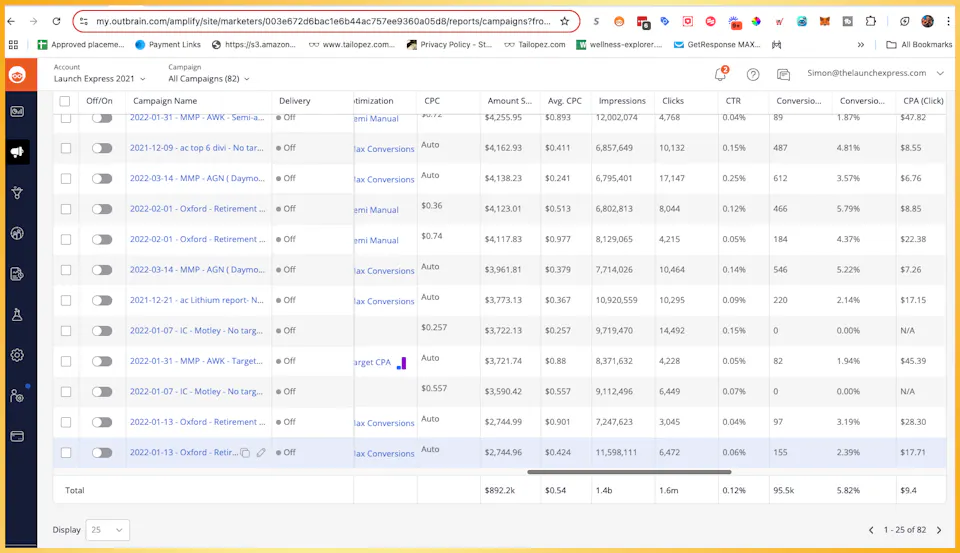This screenshot has width=960, height=553.
Task: Open the help question mark icon
Action: [x=753, y=75]
